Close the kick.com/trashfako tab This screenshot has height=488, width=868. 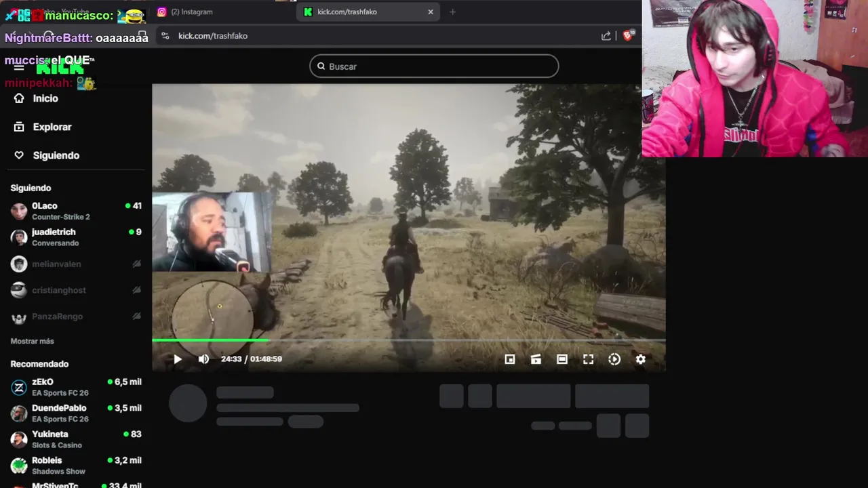[430, 12]
